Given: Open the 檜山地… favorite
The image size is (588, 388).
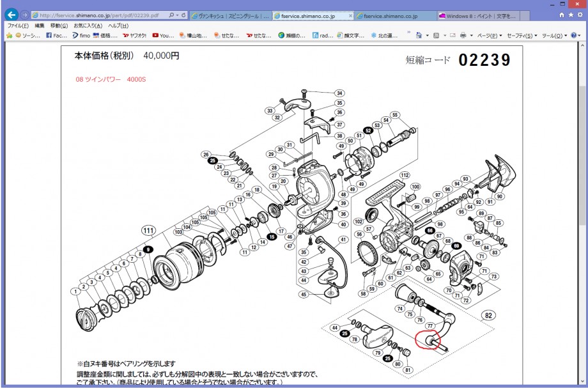Looking at the screenshot, I should tap(193, 36).
